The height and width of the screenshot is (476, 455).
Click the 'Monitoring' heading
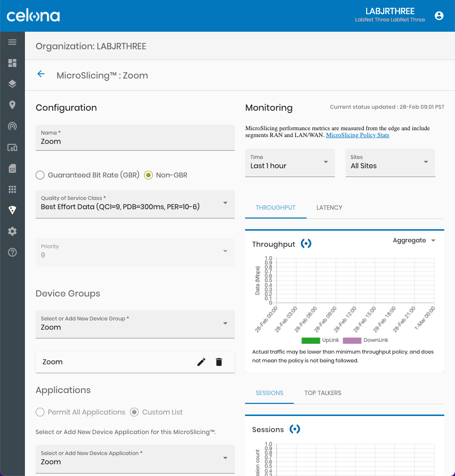[x=269, y=108]
